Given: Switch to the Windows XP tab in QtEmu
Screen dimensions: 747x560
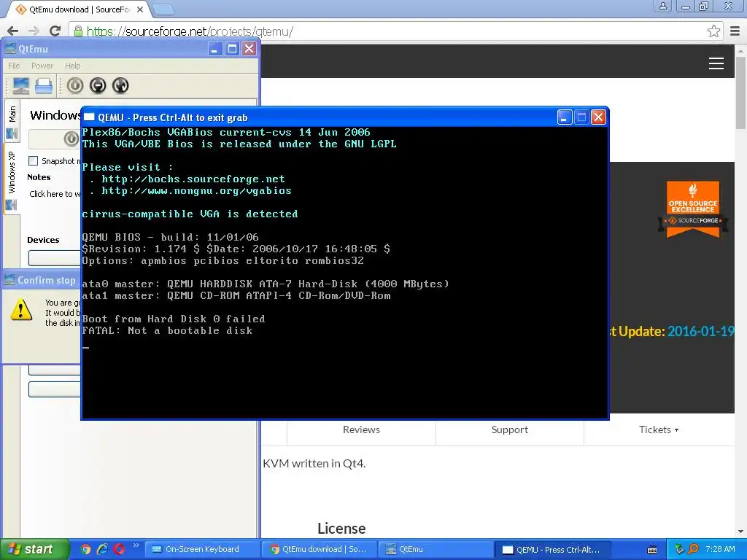Looking at the screenshot, I should click(x=12, y=179).
